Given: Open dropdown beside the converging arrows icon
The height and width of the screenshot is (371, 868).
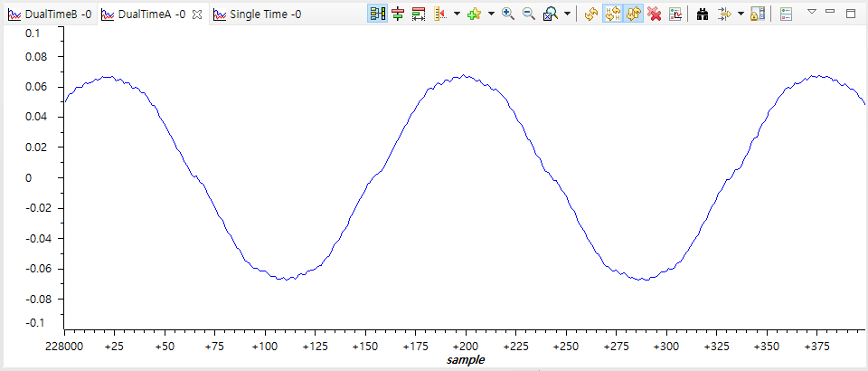Looking at the screenshot, I should pyautogui.click(x=741, y=14).
